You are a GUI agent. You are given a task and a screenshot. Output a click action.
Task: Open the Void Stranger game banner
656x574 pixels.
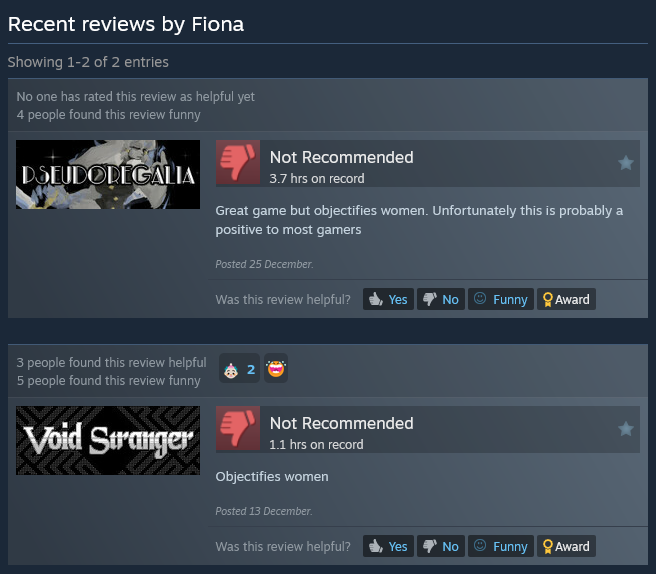click(108, 440)
